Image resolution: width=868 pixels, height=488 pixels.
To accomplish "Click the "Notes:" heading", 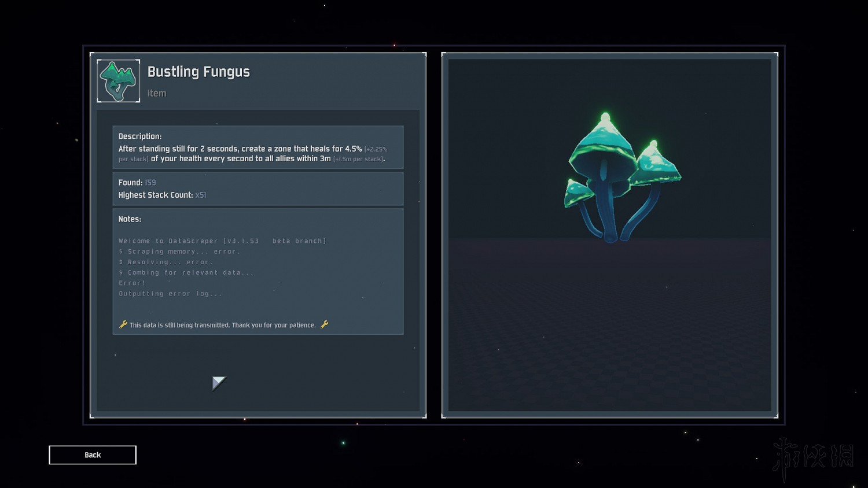I will [x=130, y=219].
